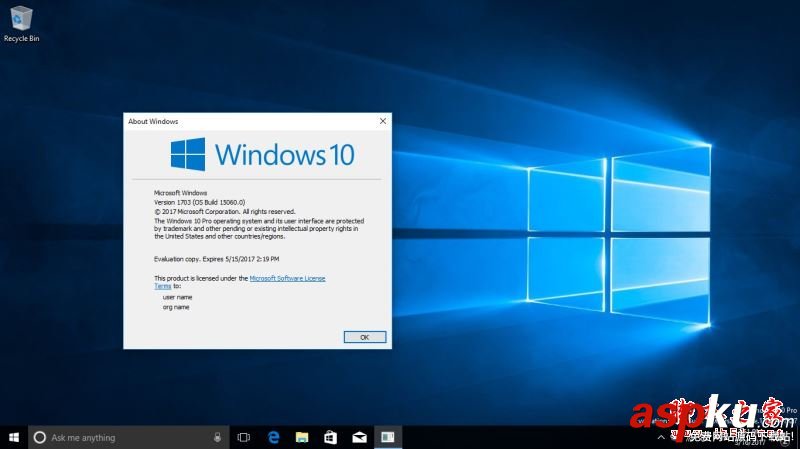The image size is (800, 449).
Task: Click the About Windows title text
Action: [x=153, y=121]
